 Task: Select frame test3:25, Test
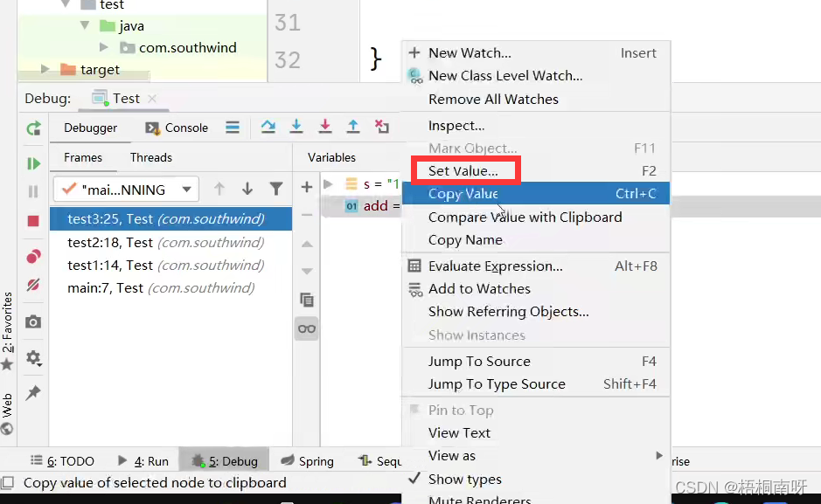tap(170, 218)
